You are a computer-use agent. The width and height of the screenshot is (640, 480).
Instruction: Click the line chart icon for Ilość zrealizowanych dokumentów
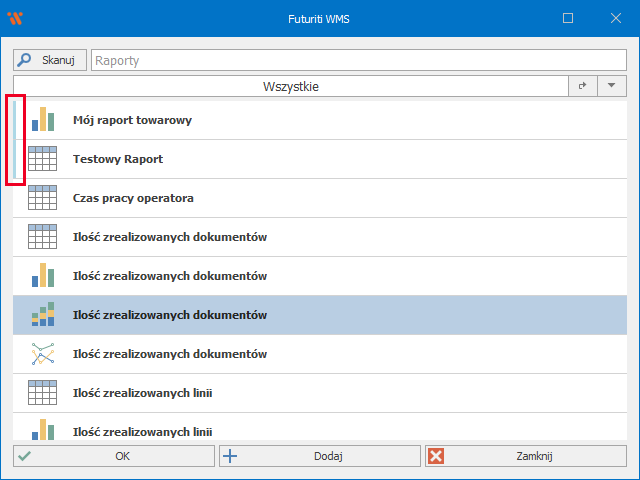pos(42,354)
